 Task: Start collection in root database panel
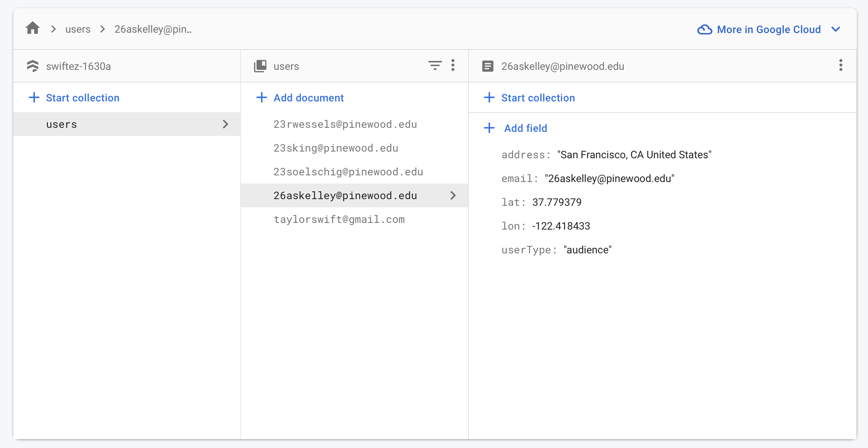point(74,98)
